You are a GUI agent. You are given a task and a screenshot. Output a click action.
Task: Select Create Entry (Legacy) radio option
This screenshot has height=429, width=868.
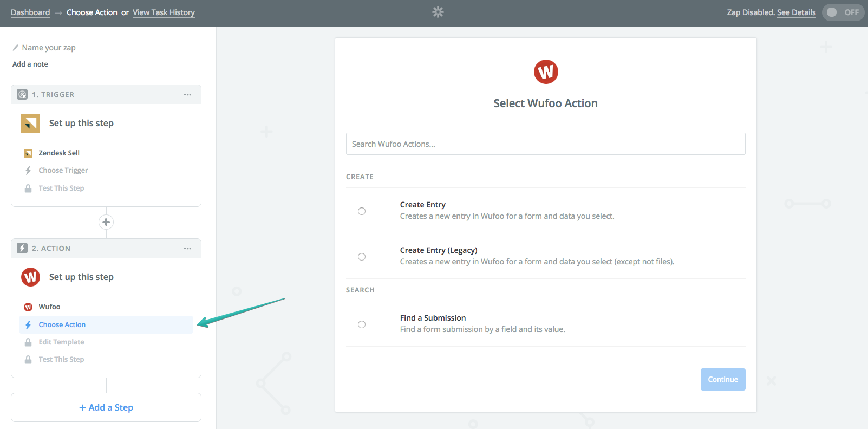(362, 257)
